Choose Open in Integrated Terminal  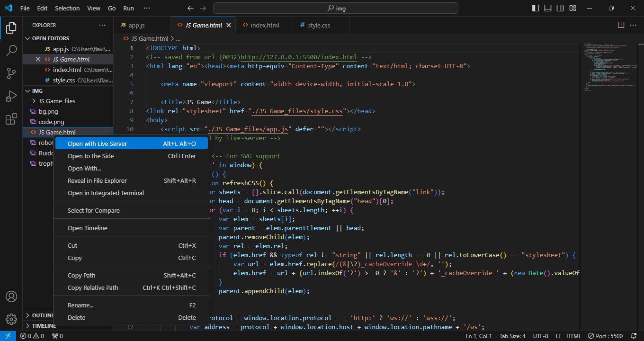pyautogui.click(x=131, y=193)
